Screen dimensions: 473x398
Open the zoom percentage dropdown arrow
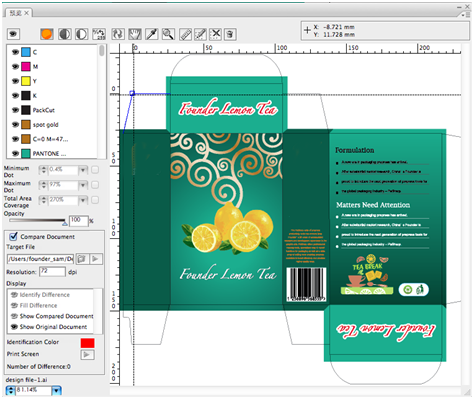click(57, 390)
